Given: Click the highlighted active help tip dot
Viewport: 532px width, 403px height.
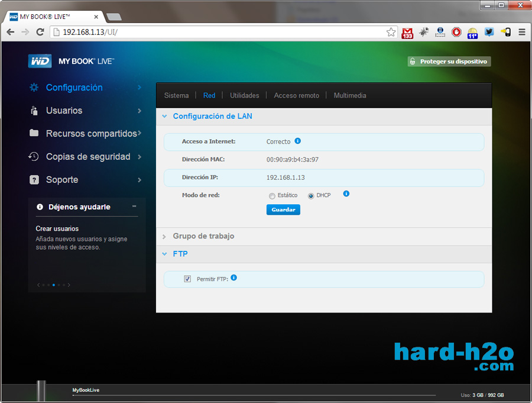Looking at the screenshot, I should [x=54, y=285].
